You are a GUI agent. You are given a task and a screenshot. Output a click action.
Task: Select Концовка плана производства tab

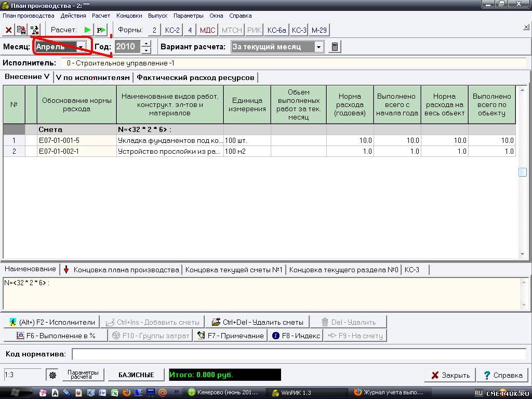coord(126,270)
